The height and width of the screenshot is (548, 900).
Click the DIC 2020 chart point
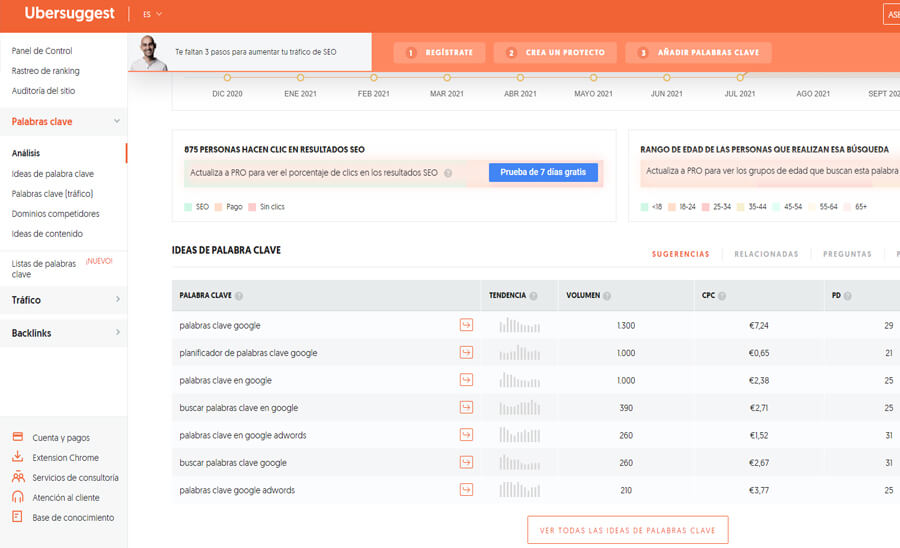[227, 77]
